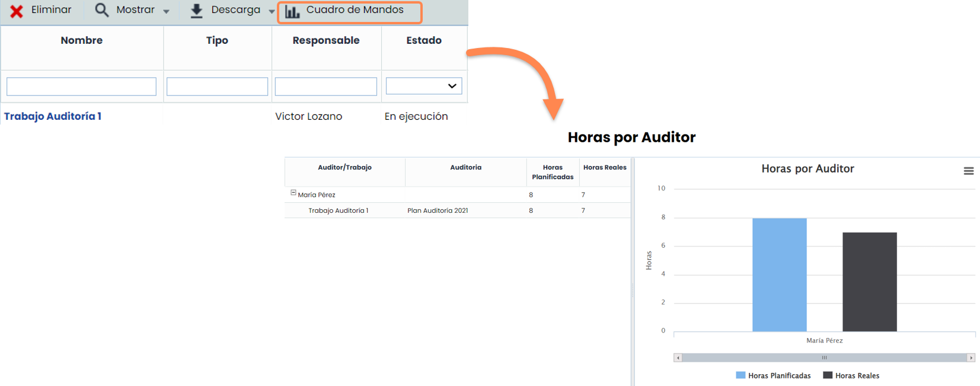This screenshot has height=386, width=980.
Task: Click the chart scrollbar left arrow
Action: pos(678,358)
